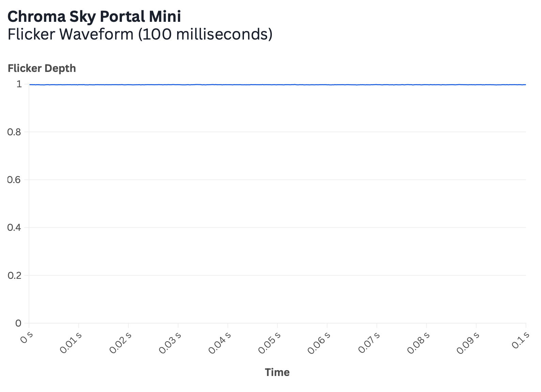Click the Flicker Waveform subtitle text
541x392 pixels.
140,34
